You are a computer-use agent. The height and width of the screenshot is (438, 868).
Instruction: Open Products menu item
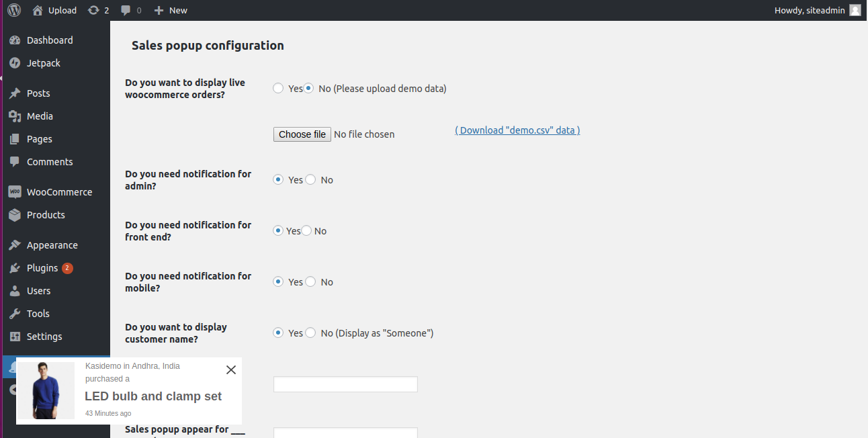click(56, 215)
